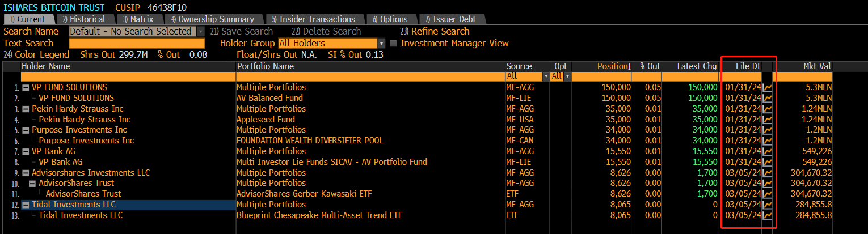Open chart icon for AV Balanced Fund row
The image size is (868, 234).
pos(768,98)
